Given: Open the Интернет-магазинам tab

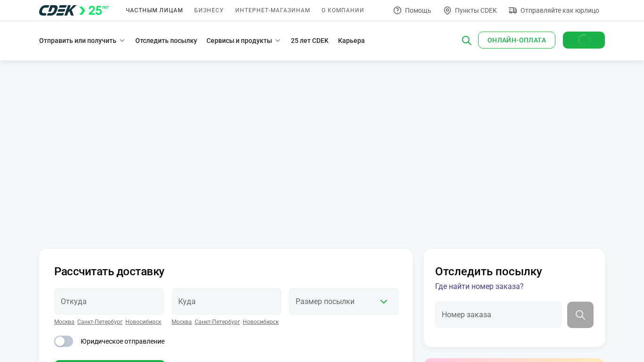Looking at the screenshot, I should click(272, 10).
